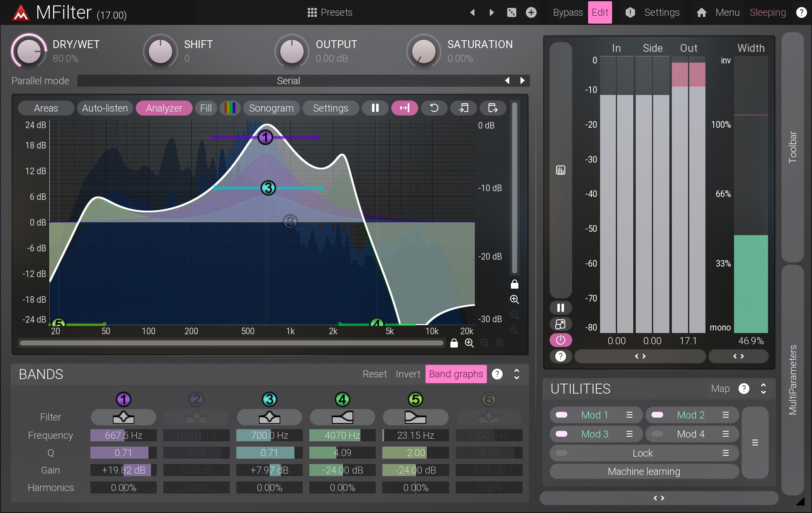Screen dimensions: 812x513
Task: Click the random preset dice icon
Action: click(x=511, y=12)
